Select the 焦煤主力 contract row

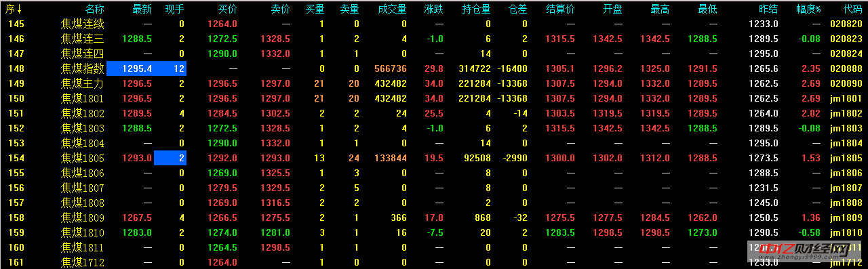pos(434,83)
